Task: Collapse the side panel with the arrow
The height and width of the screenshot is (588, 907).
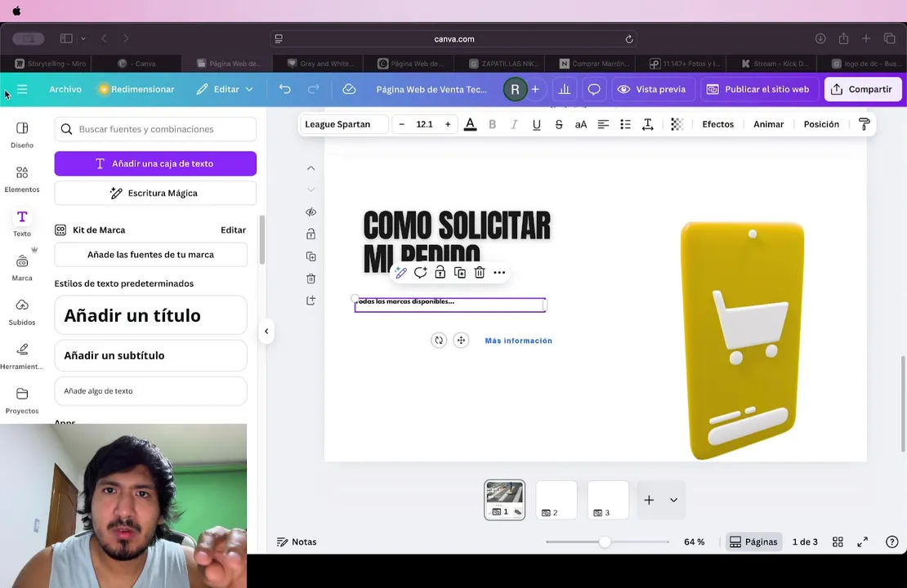Action: (x=266, y=332)
